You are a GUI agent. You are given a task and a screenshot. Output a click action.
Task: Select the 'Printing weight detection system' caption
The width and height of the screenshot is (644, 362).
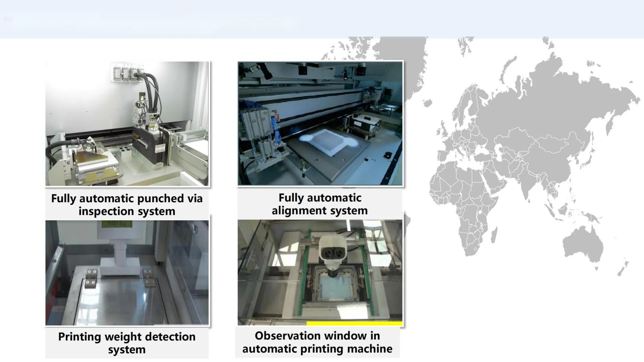click(x=127, y=343)
